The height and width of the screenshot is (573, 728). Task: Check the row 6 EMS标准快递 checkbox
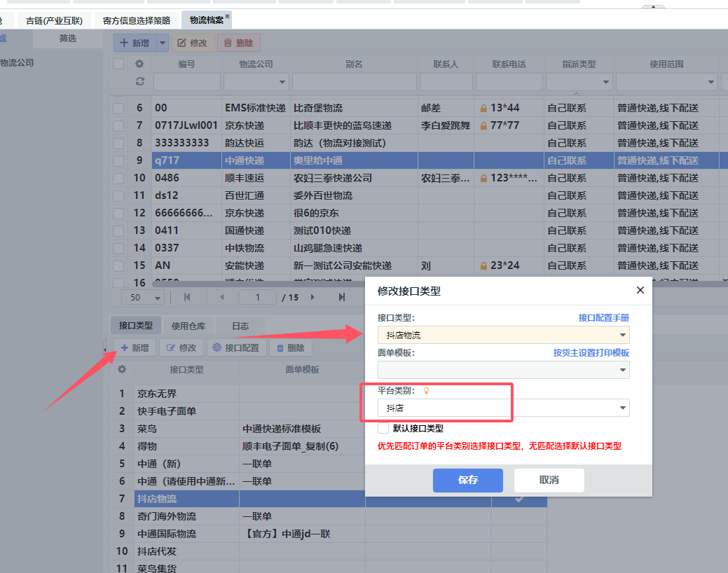pos(119,109)
